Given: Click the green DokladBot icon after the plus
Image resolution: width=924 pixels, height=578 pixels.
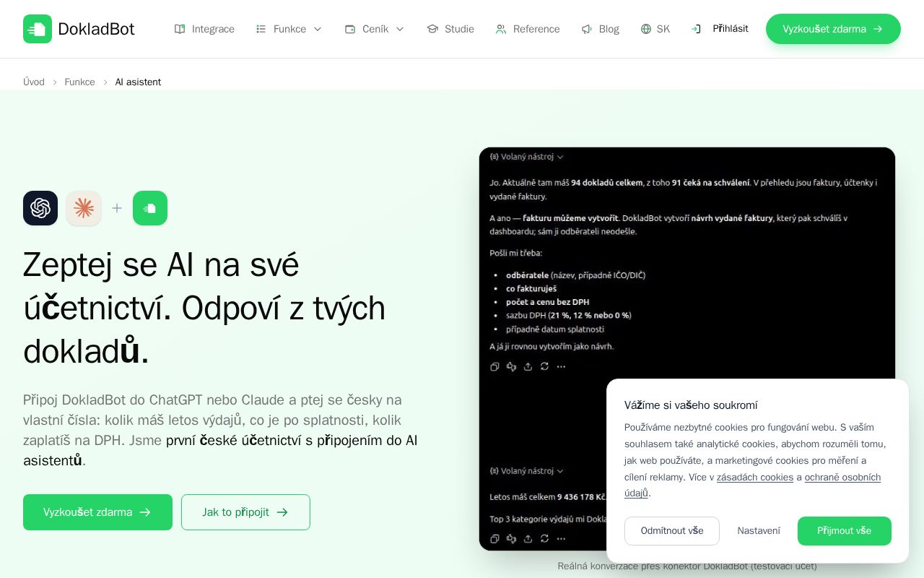Looking at the screenshot, I should coord(150,208).
